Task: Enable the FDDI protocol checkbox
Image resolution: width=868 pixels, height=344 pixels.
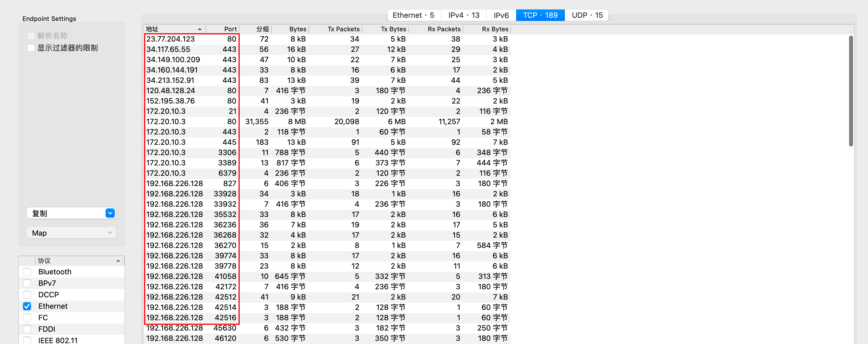Action: [27, 329]
